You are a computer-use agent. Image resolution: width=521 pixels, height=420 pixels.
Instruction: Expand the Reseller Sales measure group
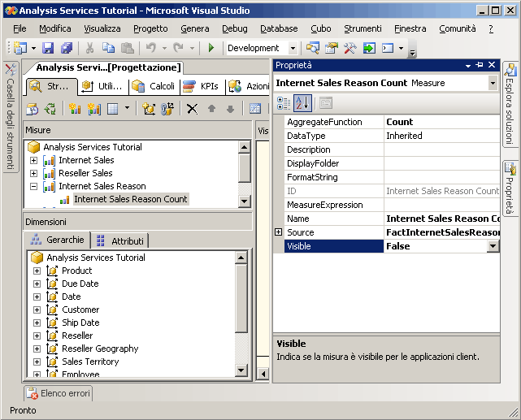click(34, 173)
